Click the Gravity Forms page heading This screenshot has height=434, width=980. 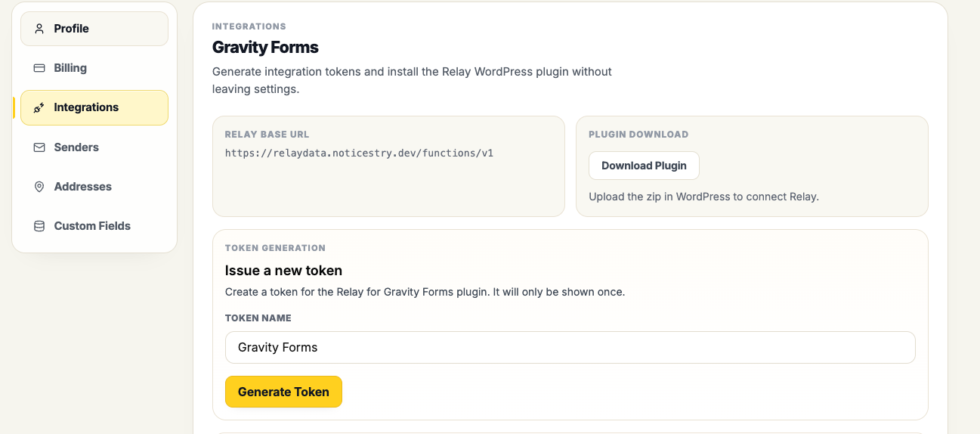[x=265, y=48]
